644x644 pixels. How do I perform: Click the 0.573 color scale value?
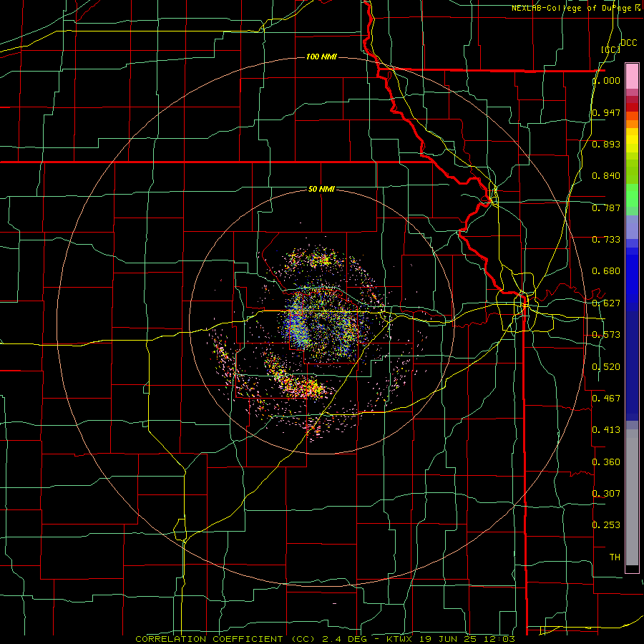[606, 335]
